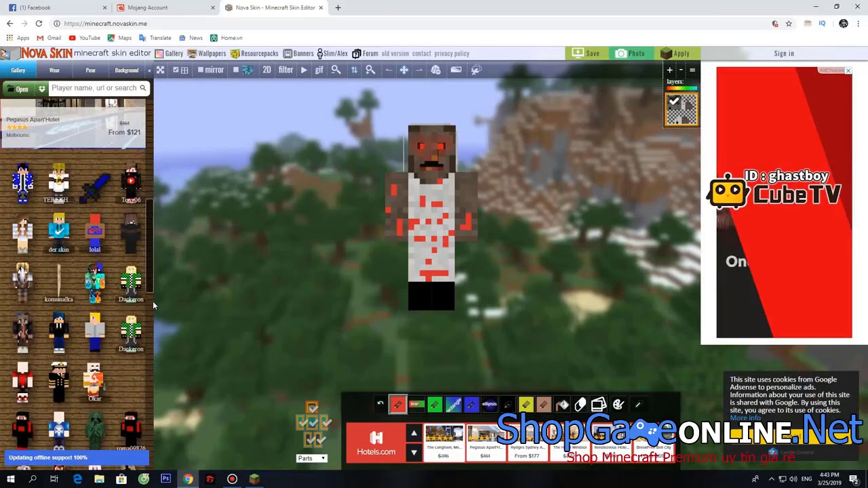Open the Gallery tab in sidebar
The image size is (868, 488).
tap(18, 70)
